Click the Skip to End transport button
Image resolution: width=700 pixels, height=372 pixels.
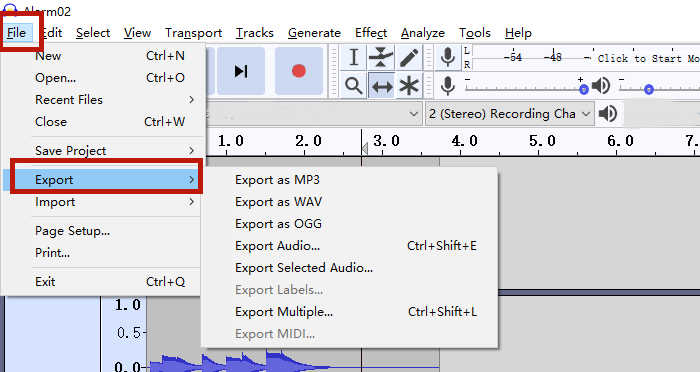click(x=241, y=71)
